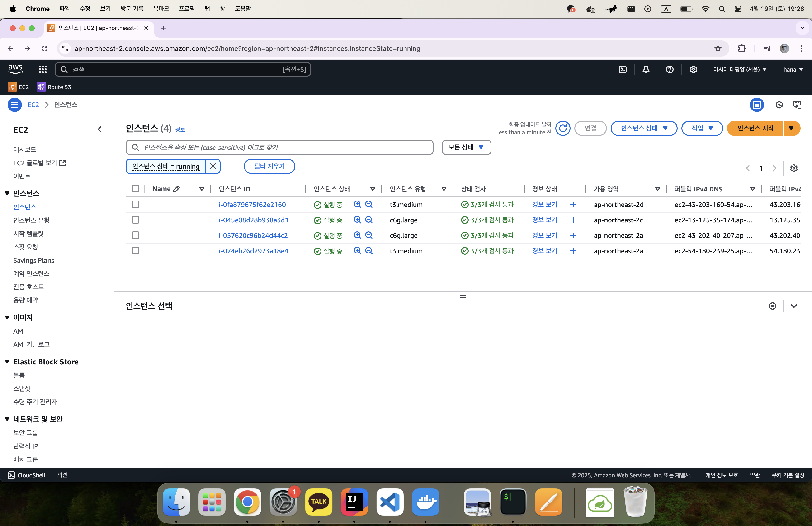The image size is (812, 526).
Task: Edit the Name column pencil icon
Action: coord(176,189)
